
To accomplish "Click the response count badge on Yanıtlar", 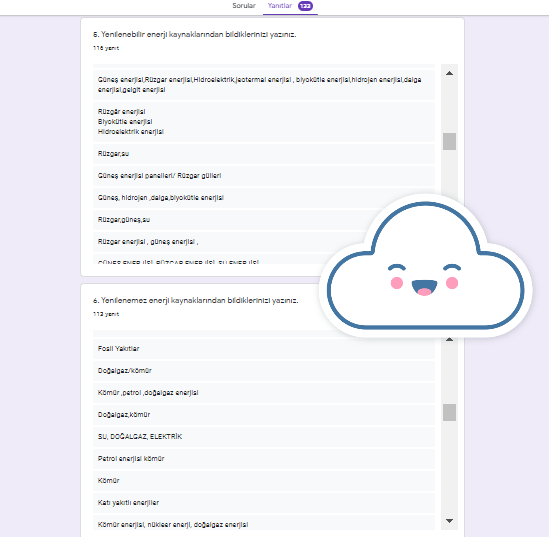I will (305, 6).
